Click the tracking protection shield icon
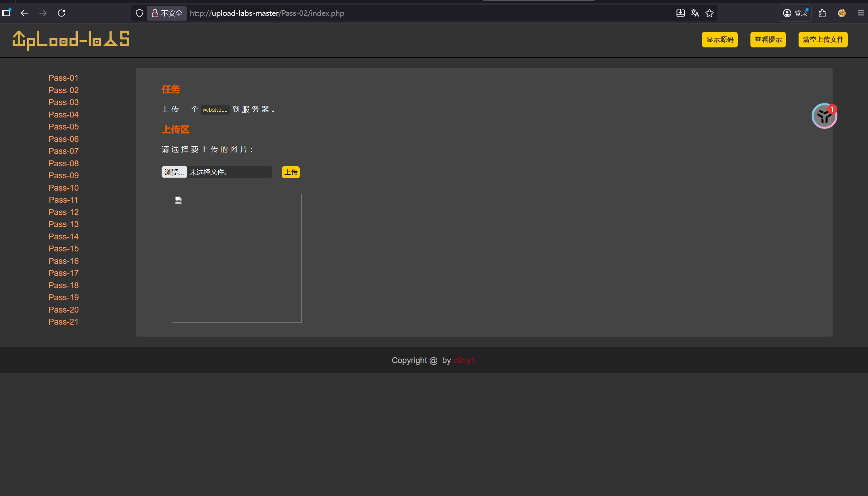This screenshot has height=496, width=868. 139,13
